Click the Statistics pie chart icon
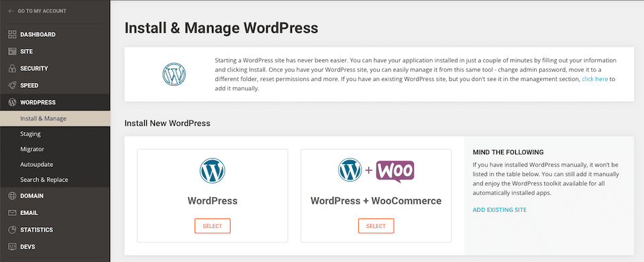 pyautogui.click(x=12, y=230)
